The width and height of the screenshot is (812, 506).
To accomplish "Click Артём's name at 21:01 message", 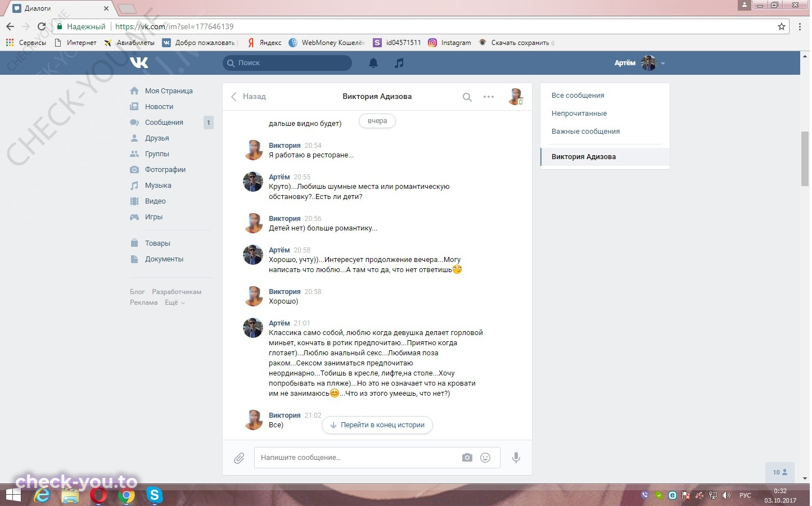I will 279,323.
